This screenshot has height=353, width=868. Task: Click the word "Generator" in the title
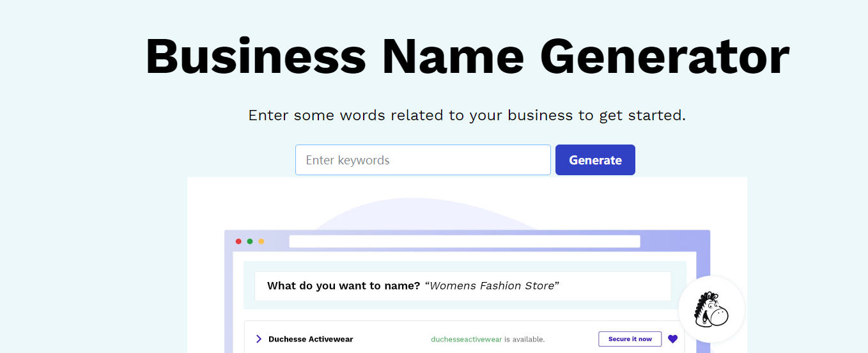665,56
